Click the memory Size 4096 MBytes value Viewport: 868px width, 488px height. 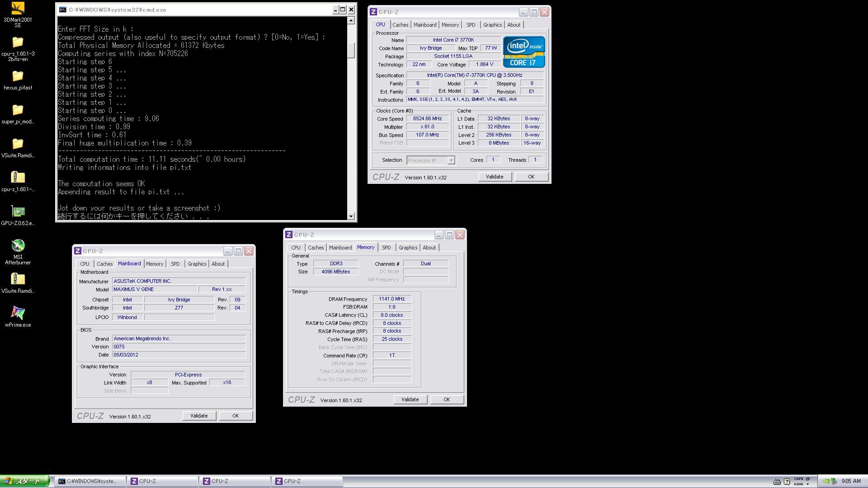335,272
